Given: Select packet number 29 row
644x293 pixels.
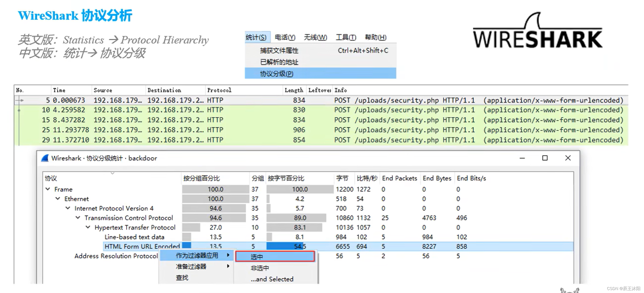Looking at the screenshot, I should 321,140.
